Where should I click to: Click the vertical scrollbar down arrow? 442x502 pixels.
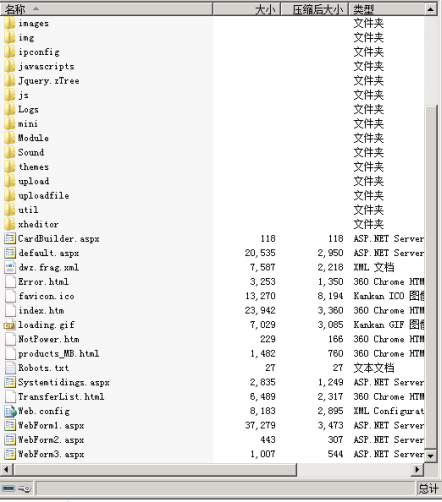point(431,456)
